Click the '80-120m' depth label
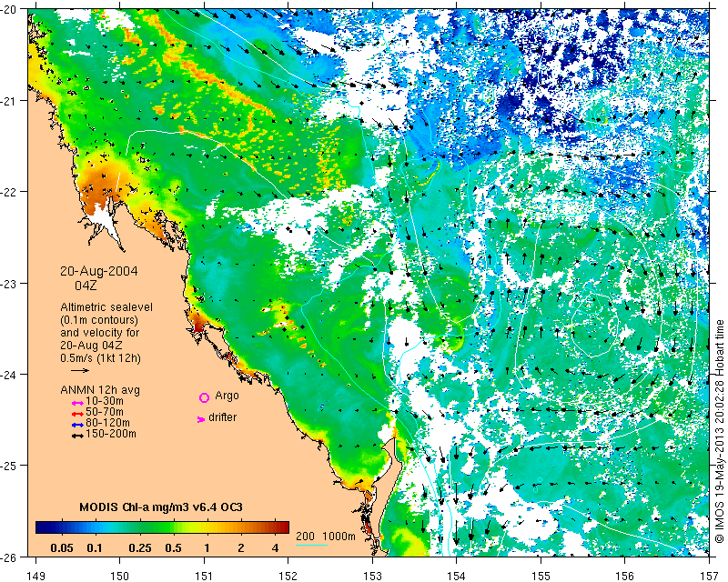Screen dimensions: 728x582 coord(107,423)
